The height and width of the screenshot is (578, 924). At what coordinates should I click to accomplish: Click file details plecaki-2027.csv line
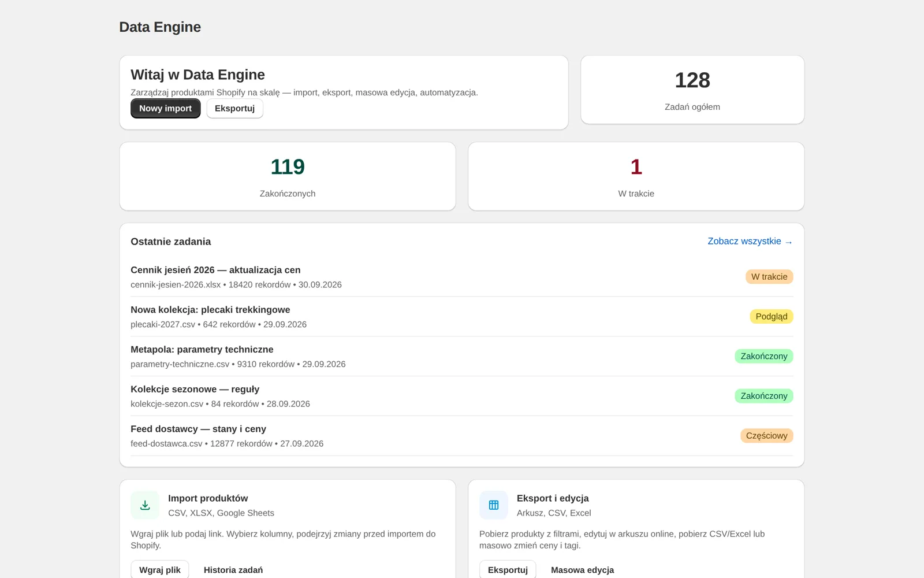(218, 325)
